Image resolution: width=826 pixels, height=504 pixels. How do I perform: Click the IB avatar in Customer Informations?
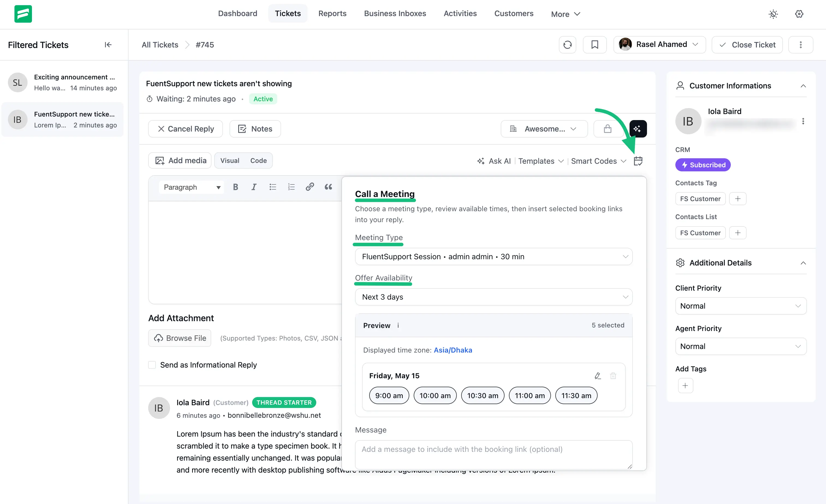tap(688, 121)
